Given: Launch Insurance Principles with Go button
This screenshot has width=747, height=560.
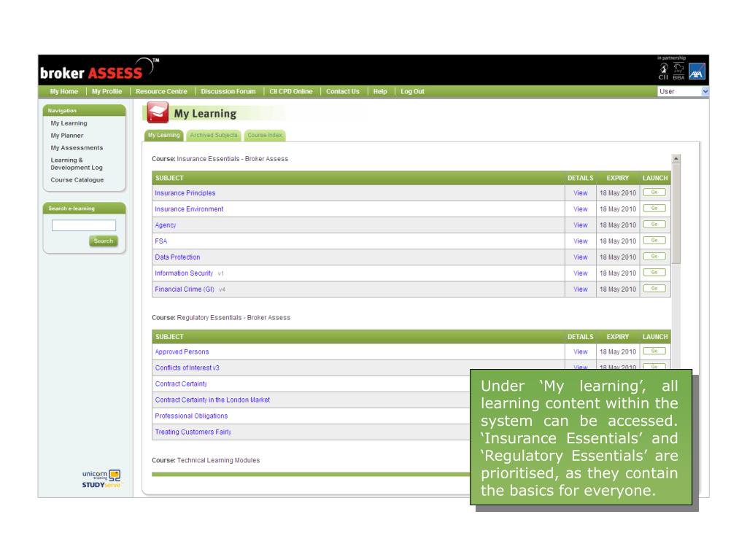Looking at the screenshot, I should (x=654, y=192).
